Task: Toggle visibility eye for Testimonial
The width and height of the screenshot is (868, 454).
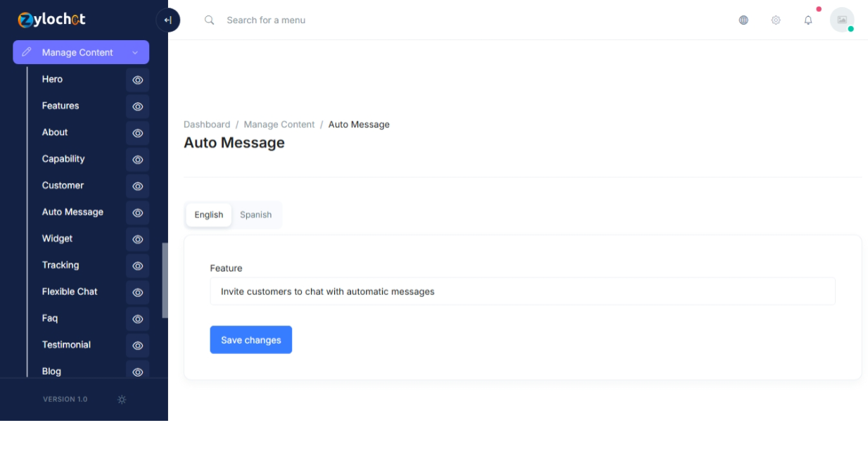Action: point(138,346)
